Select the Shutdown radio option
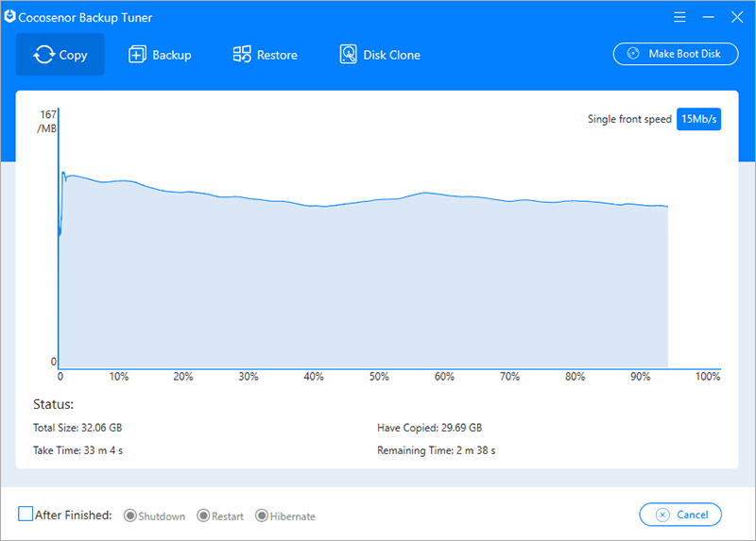The width and height of the screenshot is (756, 541). (130, 516)
